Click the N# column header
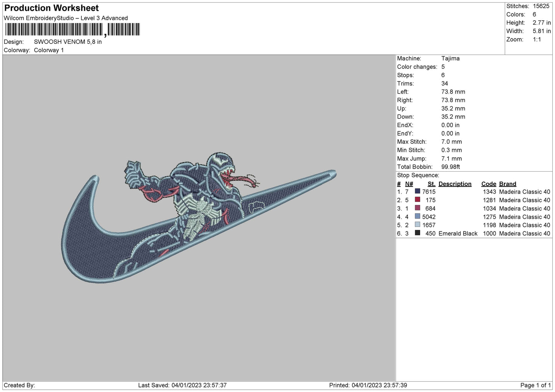This screenshot has height=392, width=555. pos(409,184)
